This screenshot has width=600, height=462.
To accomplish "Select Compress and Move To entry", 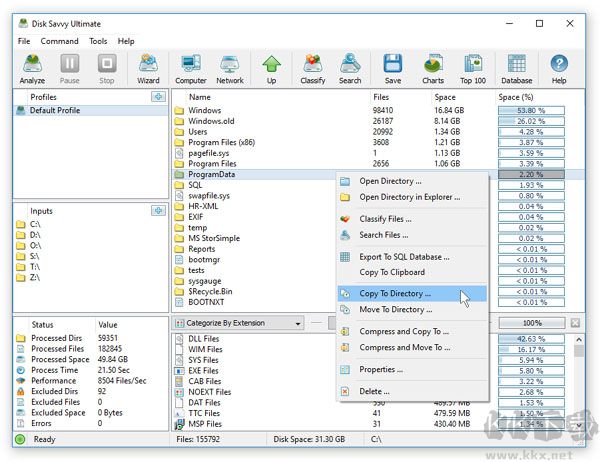I will [412, 348].
